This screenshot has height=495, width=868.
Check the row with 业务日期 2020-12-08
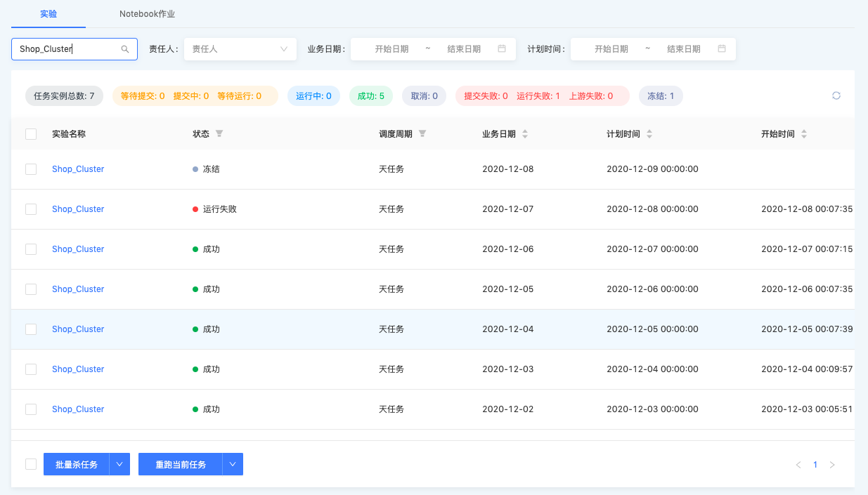[31, 169]
